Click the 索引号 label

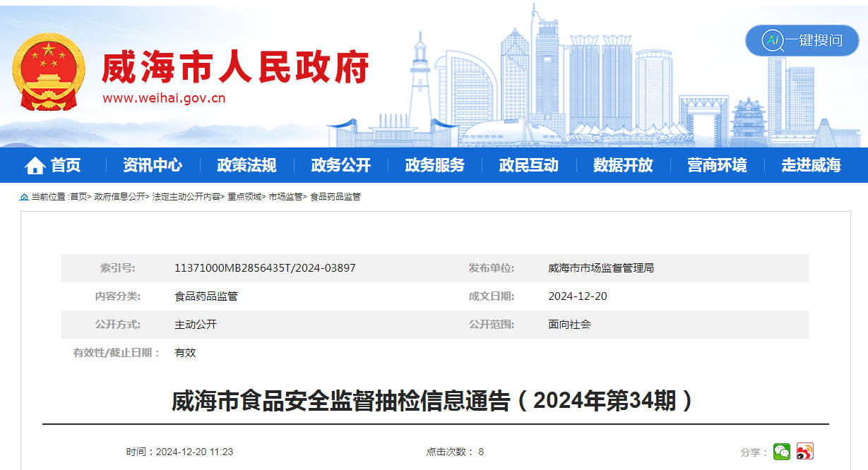click(117, 268)
